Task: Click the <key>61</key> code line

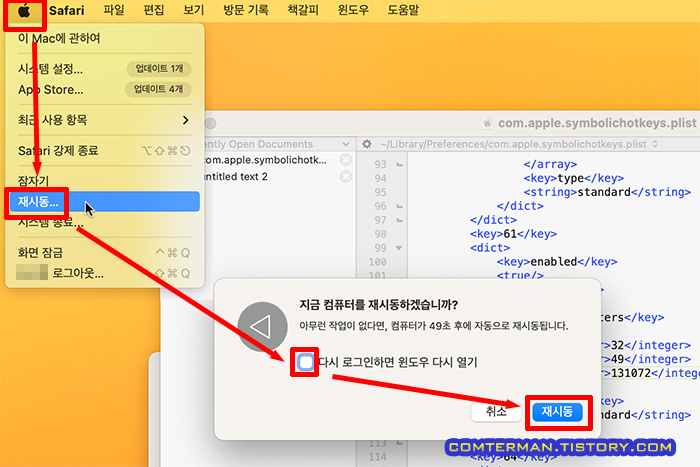Action: pos(513,234)
